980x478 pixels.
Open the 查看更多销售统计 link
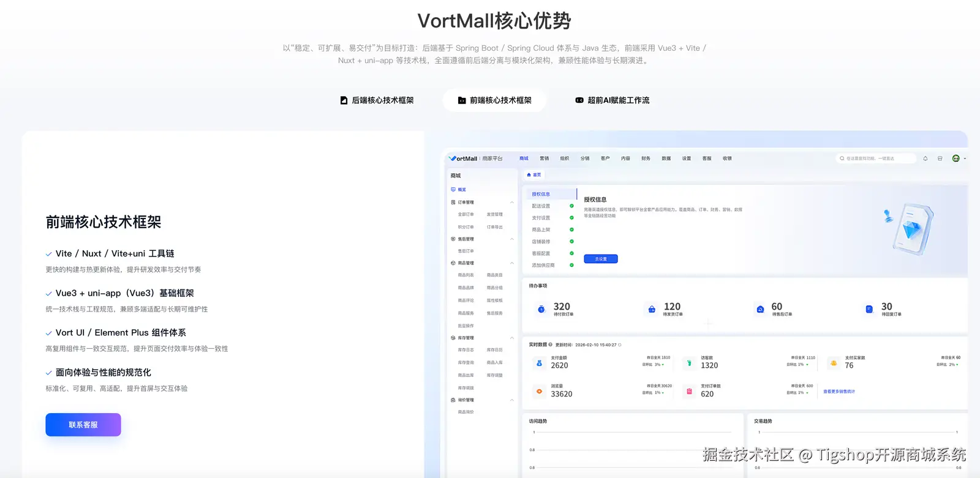tap(839, 392)
